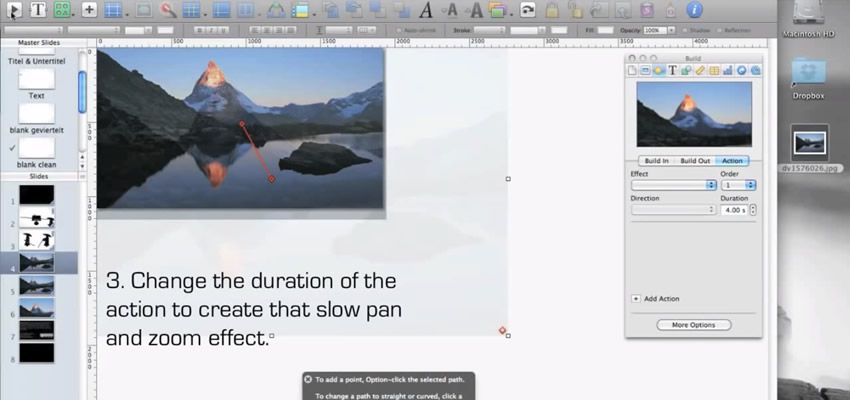The width and height of the screenshot is (850, 400).
Task: Switch to the Build Out tab
Action: (695, 161)
